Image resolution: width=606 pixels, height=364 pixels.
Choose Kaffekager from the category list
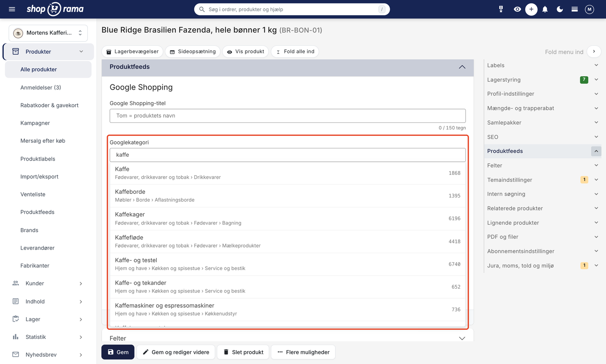tap(287, 219)
